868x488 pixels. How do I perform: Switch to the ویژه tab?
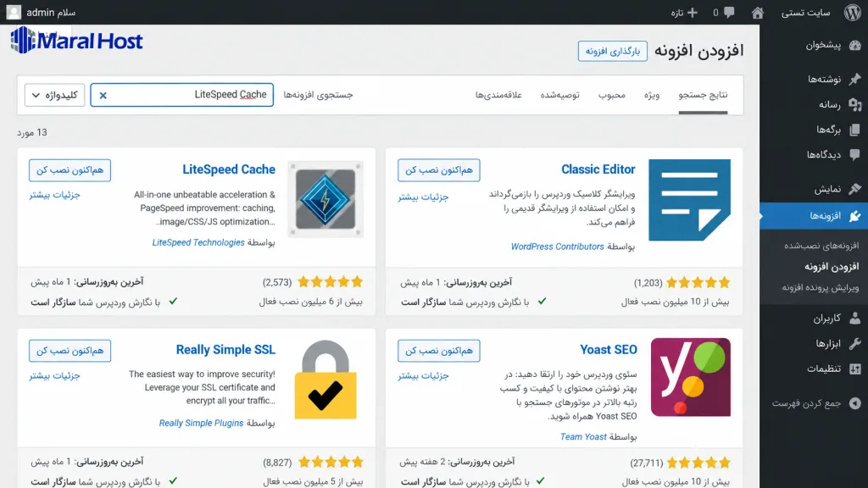652,95
